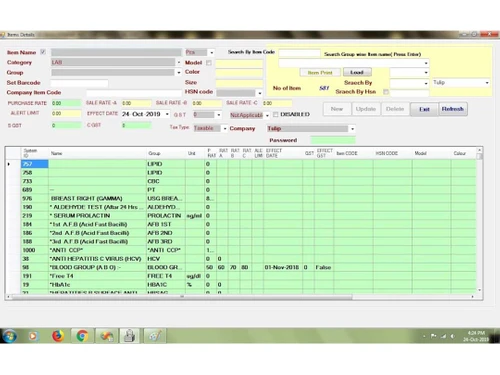500x375 pixels.
Task: Click the Group column header
Action: tap(166, 153)
